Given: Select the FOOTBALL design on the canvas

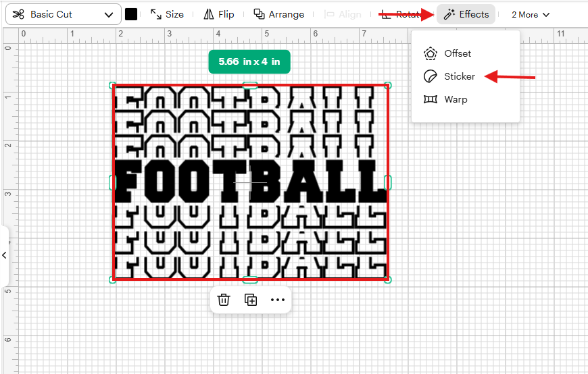Looking at the screenshot, I should point(250,182).
